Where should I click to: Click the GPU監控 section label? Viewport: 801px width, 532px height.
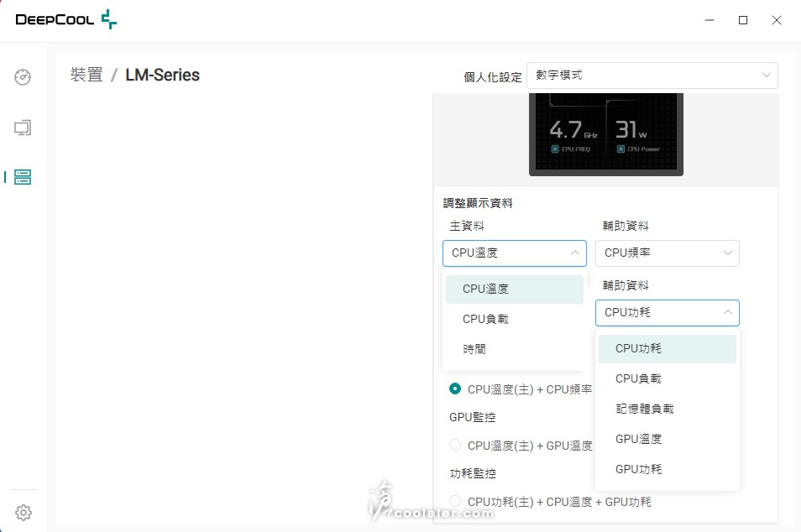pyautogui.click(x=473, y=417)
